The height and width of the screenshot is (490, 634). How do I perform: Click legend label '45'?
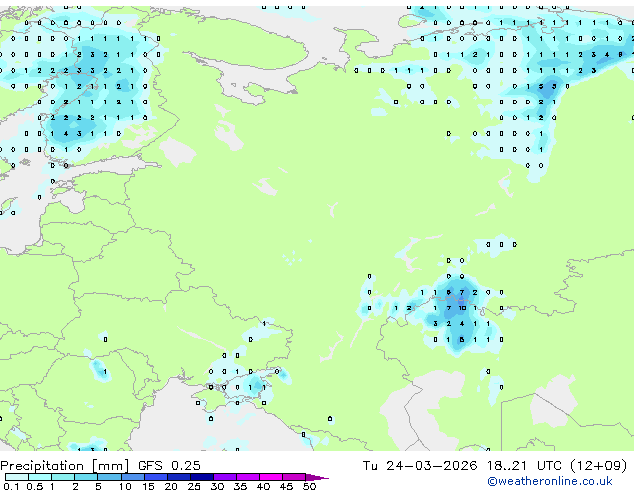[x=286, y=486]
